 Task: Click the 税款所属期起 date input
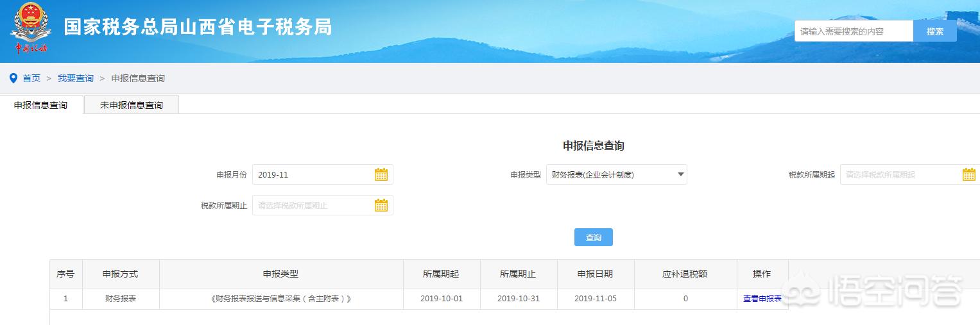click(910, 174)
